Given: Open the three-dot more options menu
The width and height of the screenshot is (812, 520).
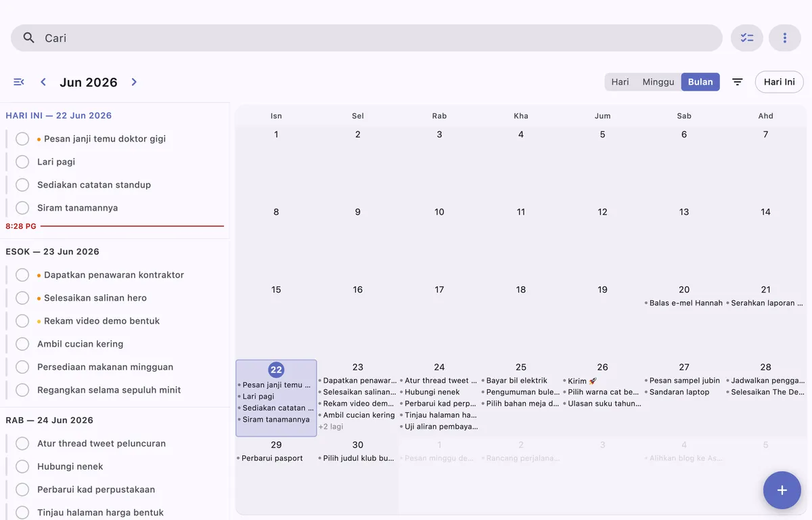Looking at the screenshot, I should pyautogui.click(x=785, y=38).
